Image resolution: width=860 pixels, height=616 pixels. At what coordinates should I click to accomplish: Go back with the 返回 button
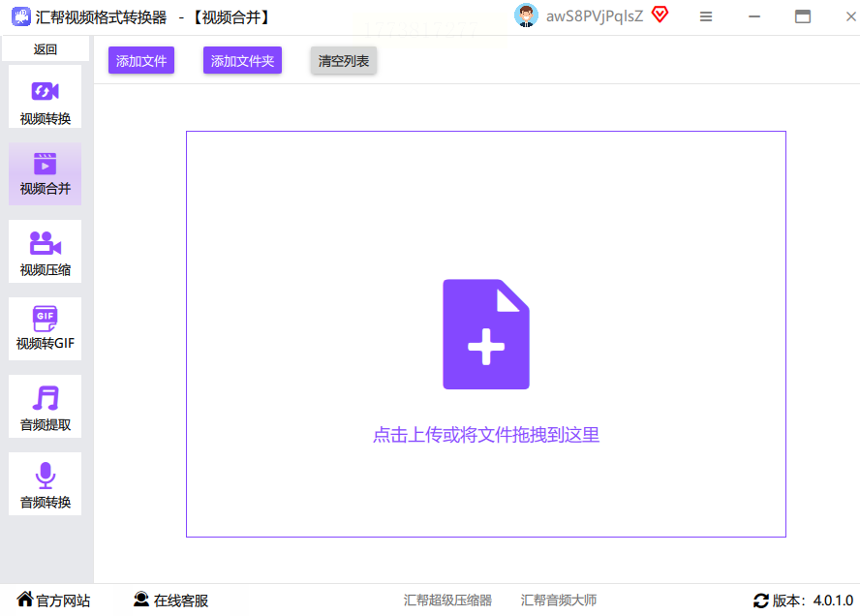click(x=46, y=49)
